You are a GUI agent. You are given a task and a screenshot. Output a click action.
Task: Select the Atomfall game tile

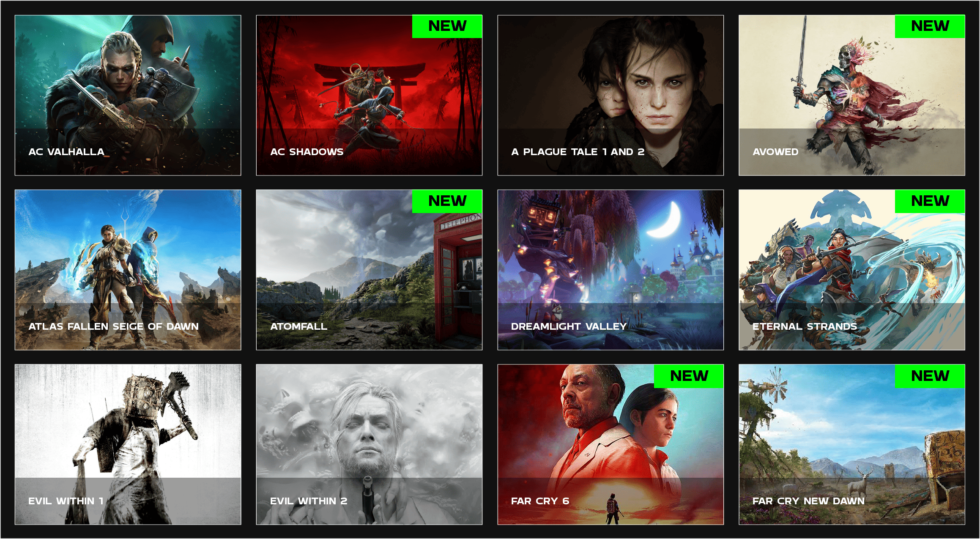coord(369,270)
